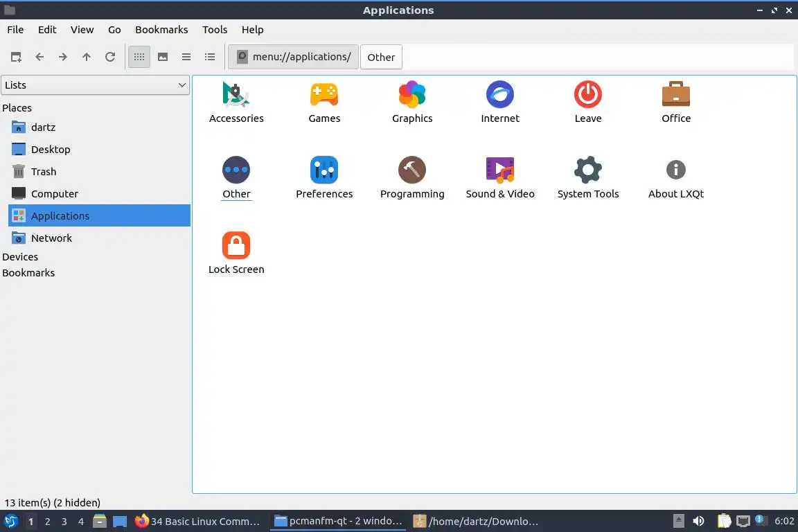Open the Go menu
The width and height of the screenshot is (798, 532).
[114, 30]
